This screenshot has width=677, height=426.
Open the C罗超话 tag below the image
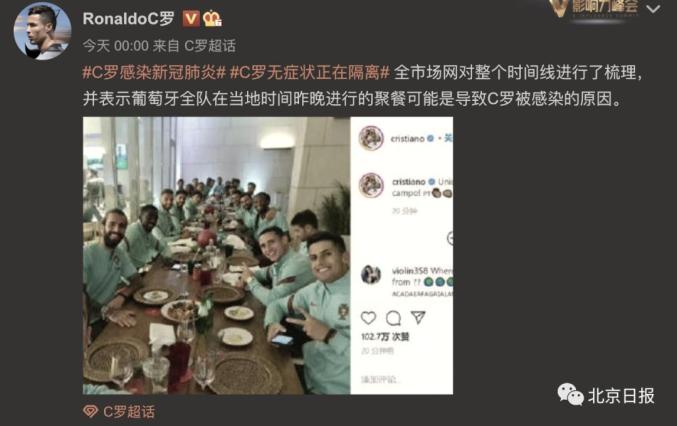[119, 411]
